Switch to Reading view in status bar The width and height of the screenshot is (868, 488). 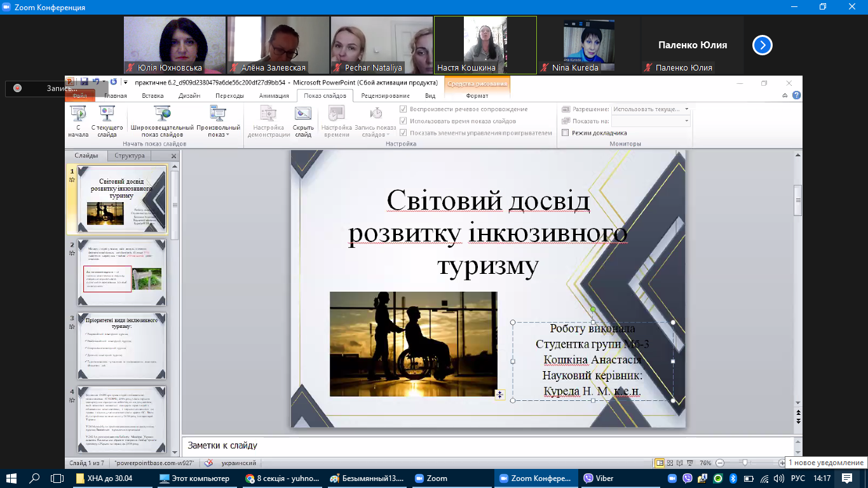click(680, 463)
